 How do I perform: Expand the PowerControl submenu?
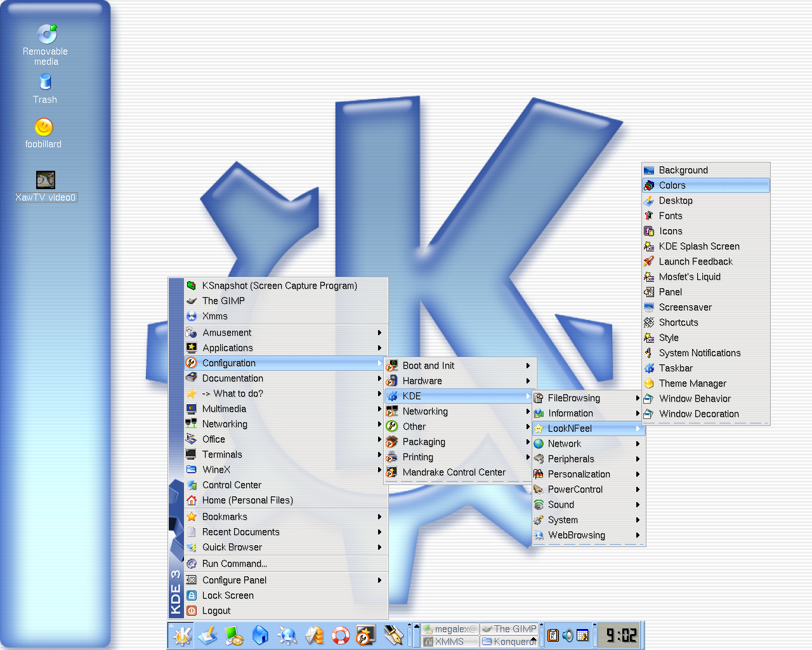coord(588,489)
